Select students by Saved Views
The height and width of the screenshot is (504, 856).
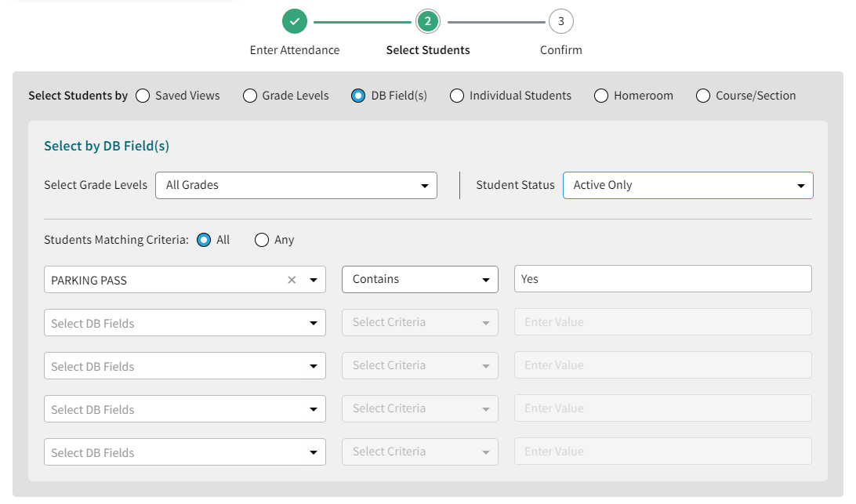coord(143,96)
